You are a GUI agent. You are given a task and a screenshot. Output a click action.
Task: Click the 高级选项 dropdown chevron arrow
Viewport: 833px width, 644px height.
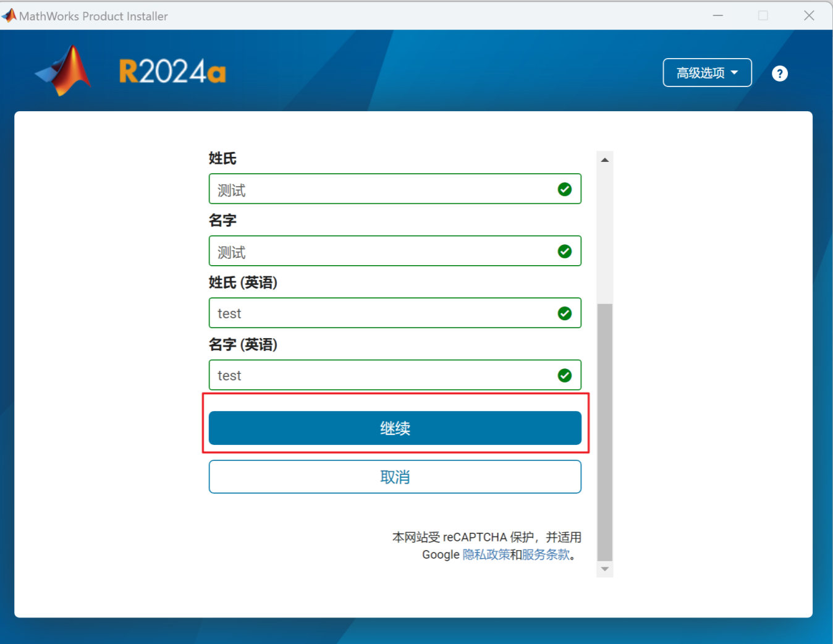(x=735, y=72)
